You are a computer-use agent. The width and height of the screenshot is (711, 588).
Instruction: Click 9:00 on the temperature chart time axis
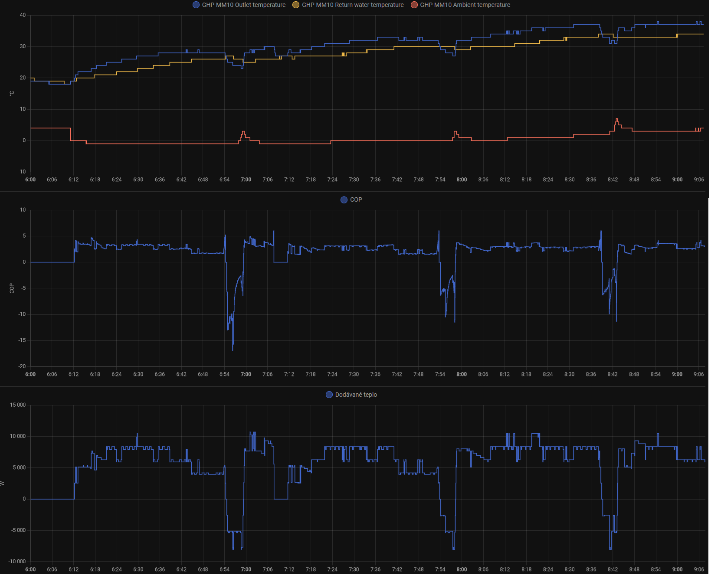(677, 180)
